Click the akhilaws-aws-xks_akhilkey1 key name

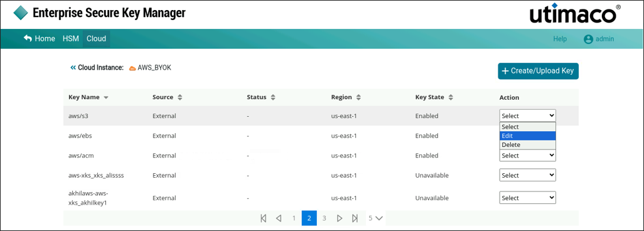click(x=89, y=198)
